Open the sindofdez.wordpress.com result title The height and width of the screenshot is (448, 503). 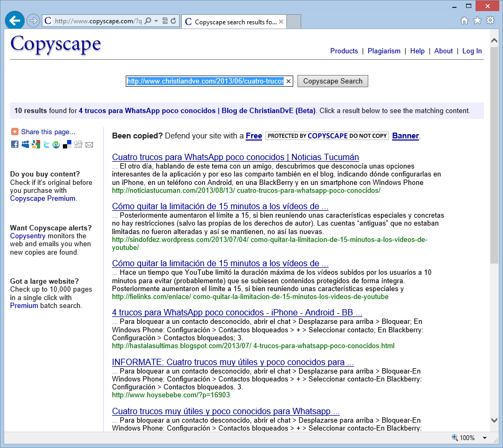tap(220, 206)
